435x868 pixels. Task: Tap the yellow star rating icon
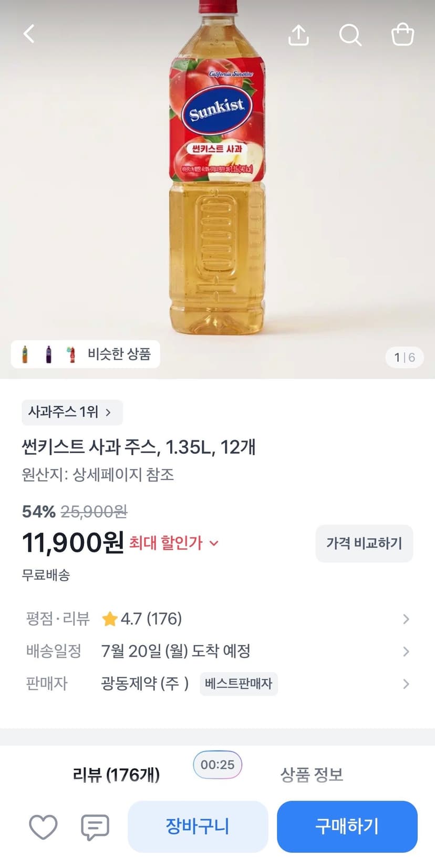[x=109, y=619]
